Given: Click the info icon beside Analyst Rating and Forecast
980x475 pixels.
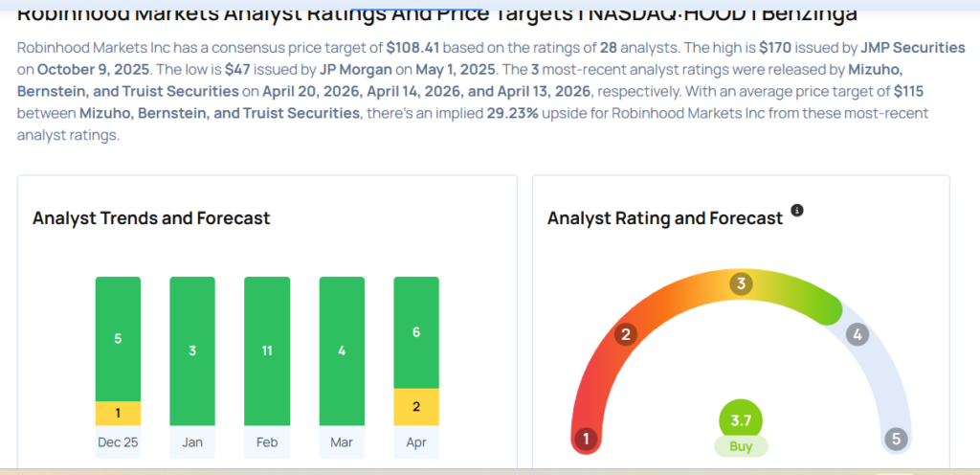Looking at the screenshot, I should coord(797,211).
